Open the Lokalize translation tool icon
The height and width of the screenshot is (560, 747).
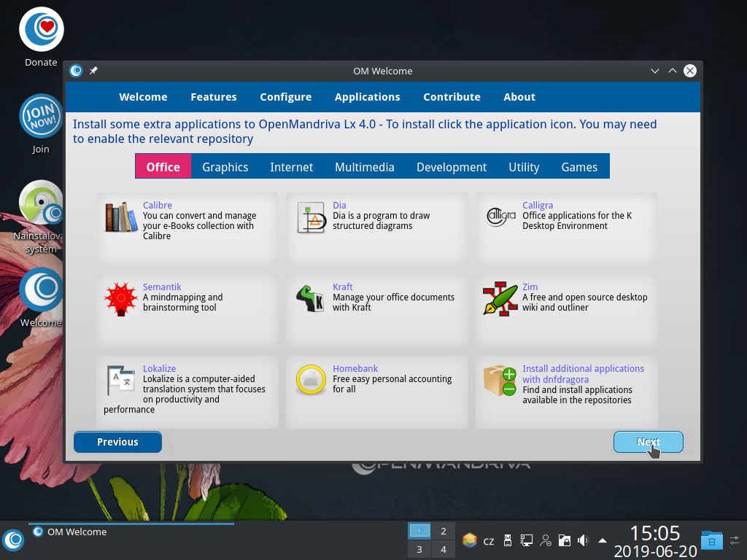pyautogui.click(x=120, y=380)
